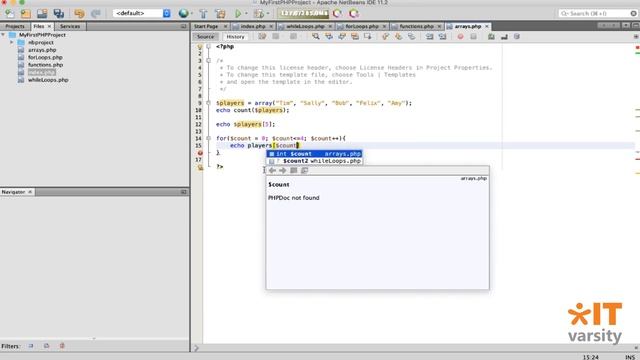Click the Previous Bookmark editor icon
This screenshot has width=640, height=360.
[385, 37]
